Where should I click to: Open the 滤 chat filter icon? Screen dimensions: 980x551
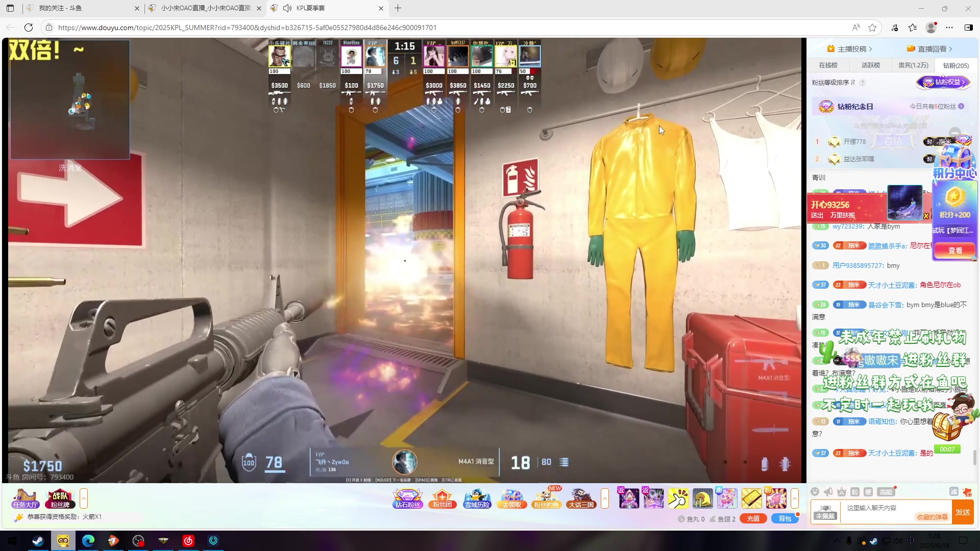(x=953, y=492)
